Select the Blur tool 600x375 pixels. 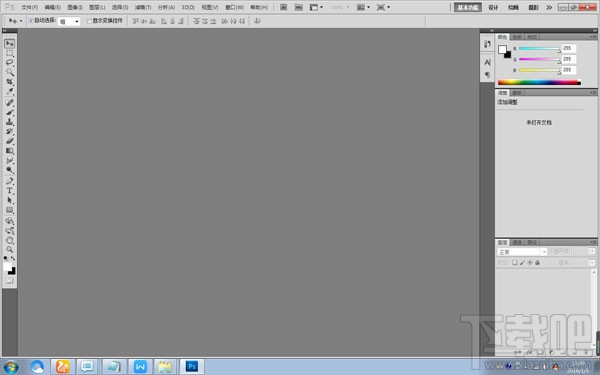pos(10,160)
